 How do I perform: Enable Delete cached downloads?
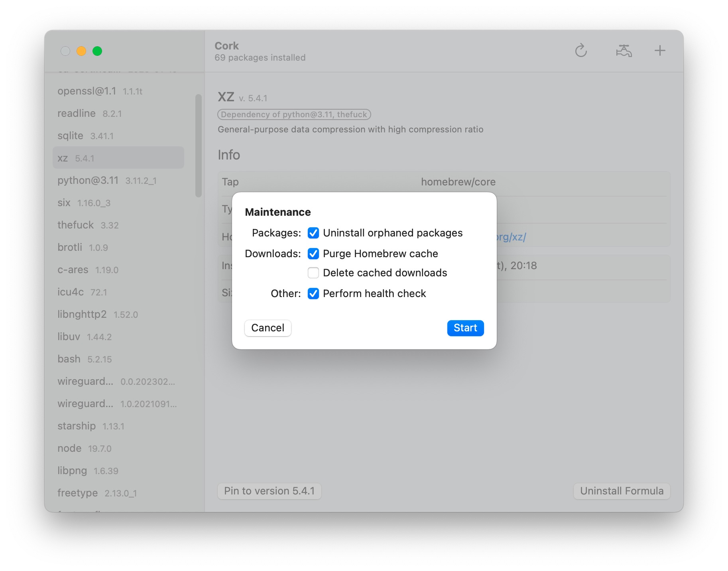tap(313, 273)
